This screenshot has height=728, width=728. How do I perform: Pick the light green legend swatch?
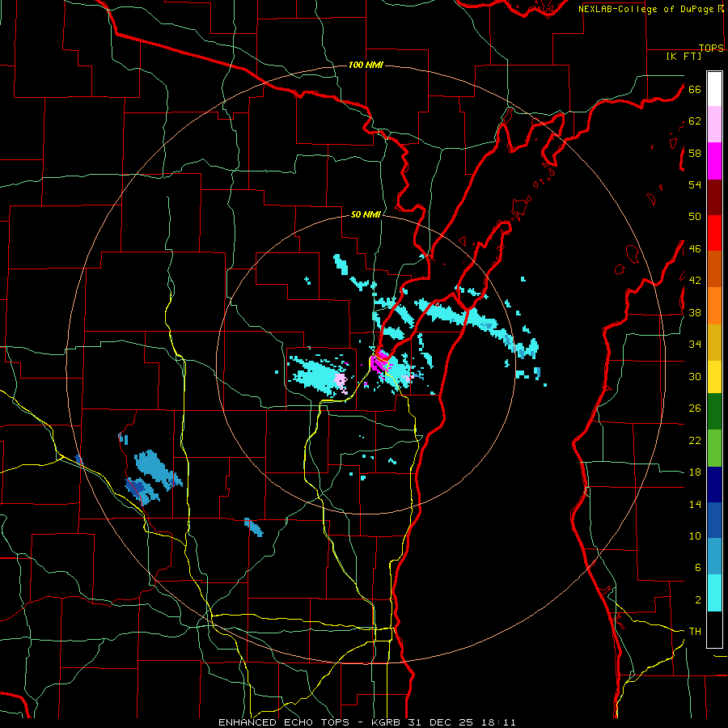tap(714, 448)
